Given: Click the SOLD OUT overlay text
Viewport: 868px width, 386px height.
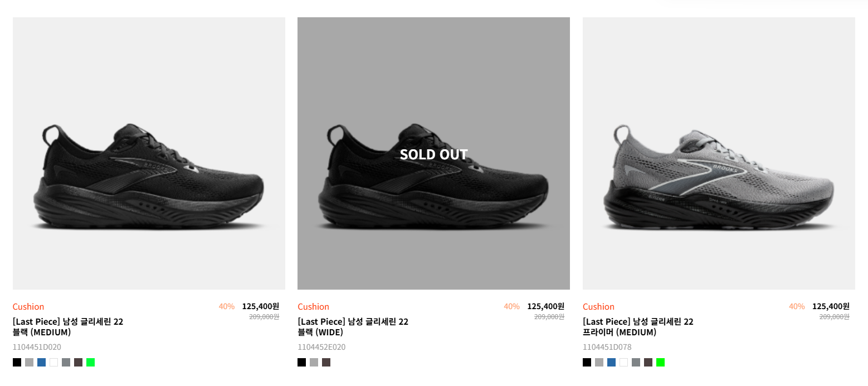Looking at the screenshot, I should coord(433,154).
